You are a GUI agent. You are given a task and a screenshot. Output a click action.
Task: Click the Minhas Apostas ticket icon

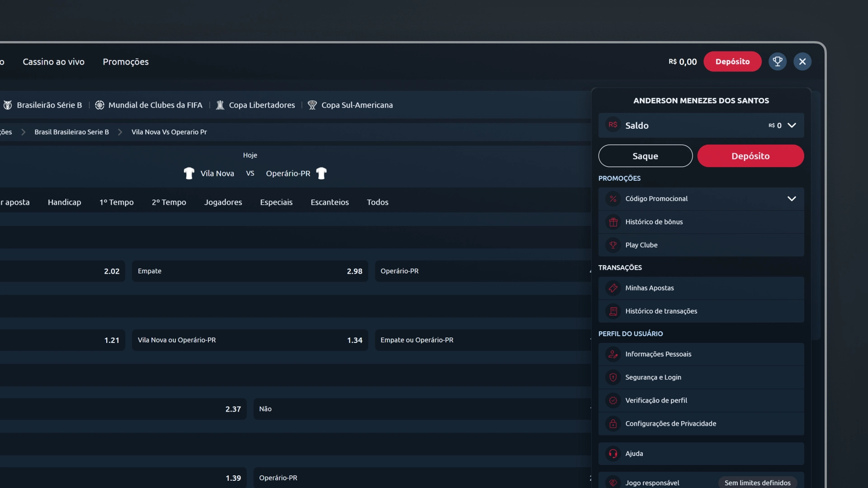pyautogui.click(x=613, y=288)
